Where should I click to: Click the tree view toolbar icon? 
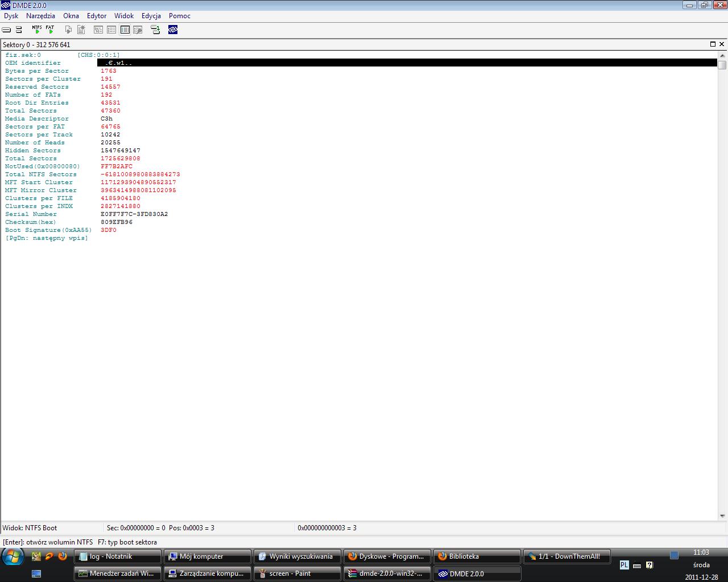click(x=98, y=30)
